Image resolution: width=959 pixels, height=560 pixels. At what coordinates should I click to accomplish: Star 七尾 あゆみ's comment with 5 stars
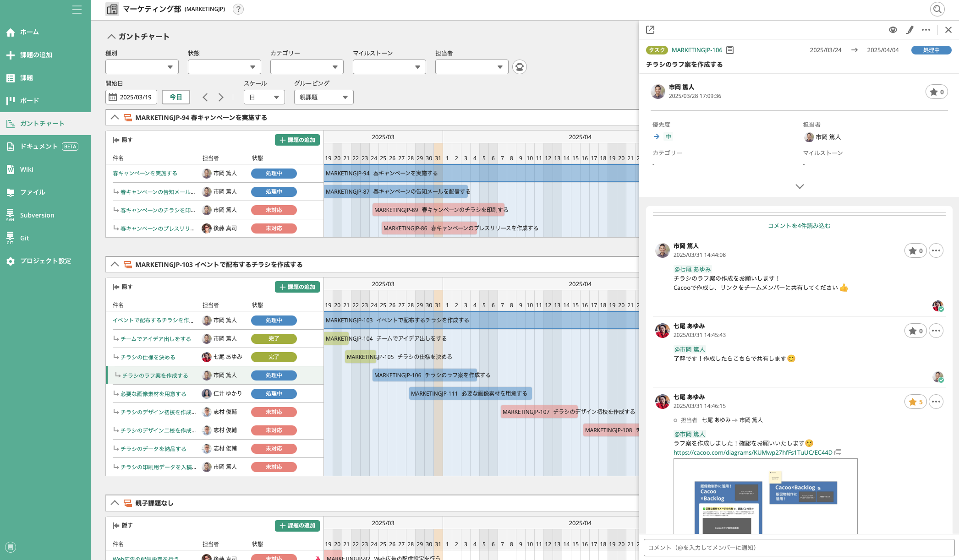[915, 402]
